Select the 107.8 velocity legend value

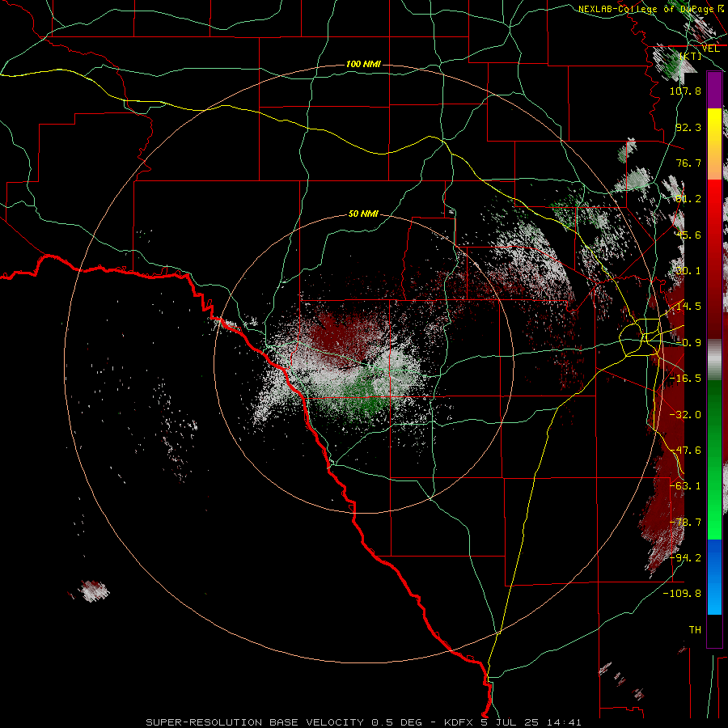(x=685, y=91)
